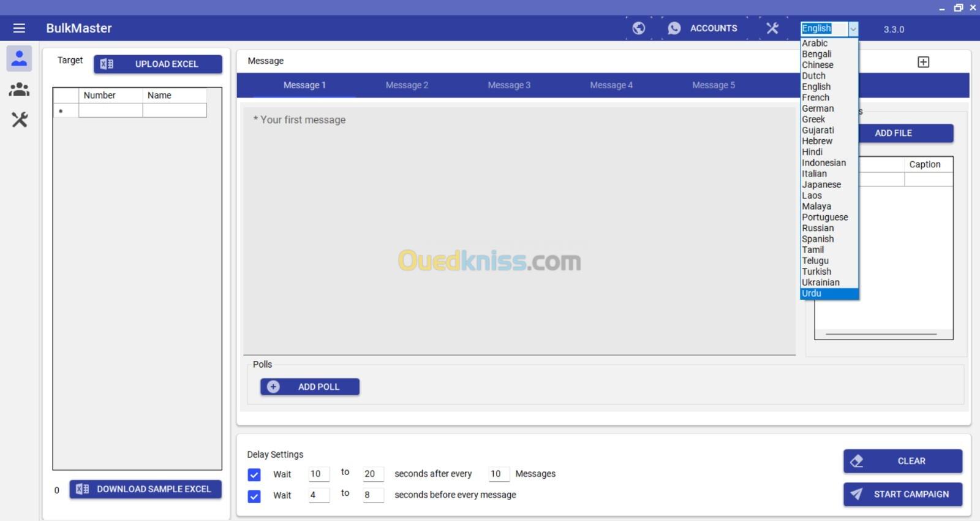Click the horizontal scrollbar in file list
Viewport: 980px width, 521px height.
(x=881, y=334)
